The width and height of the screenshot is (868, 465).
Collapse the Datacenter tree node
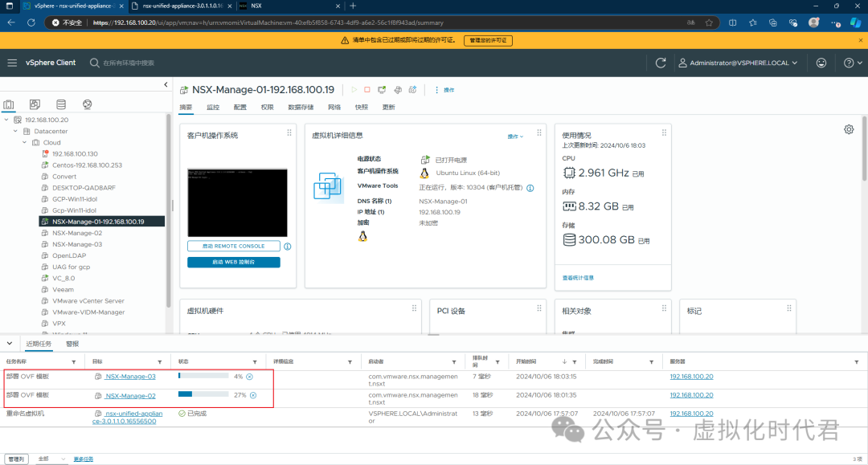(15, 131)
